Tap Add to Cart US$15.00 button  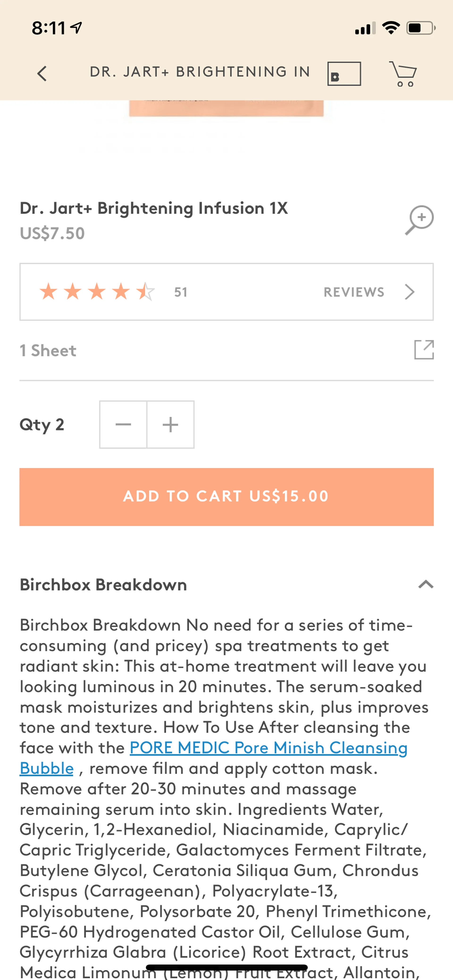tap(226, 496)
